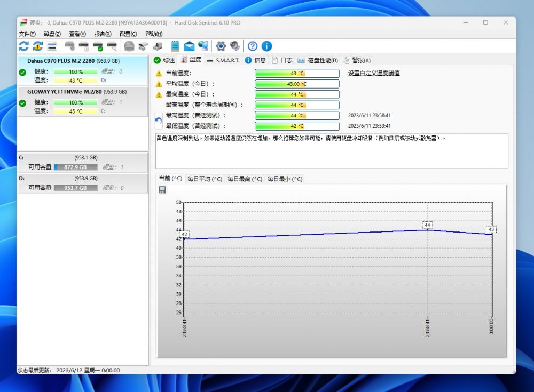Open the 日志 log tab

click(x=282, y=60)
